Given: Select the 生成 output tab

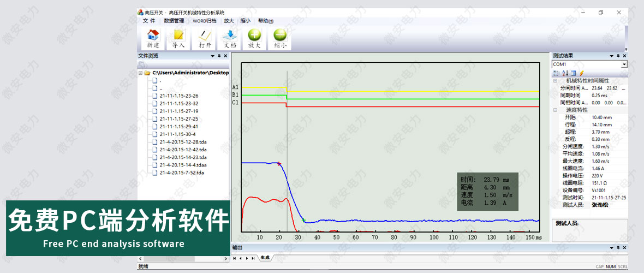Looking at the screenshot, I should 265,258.
